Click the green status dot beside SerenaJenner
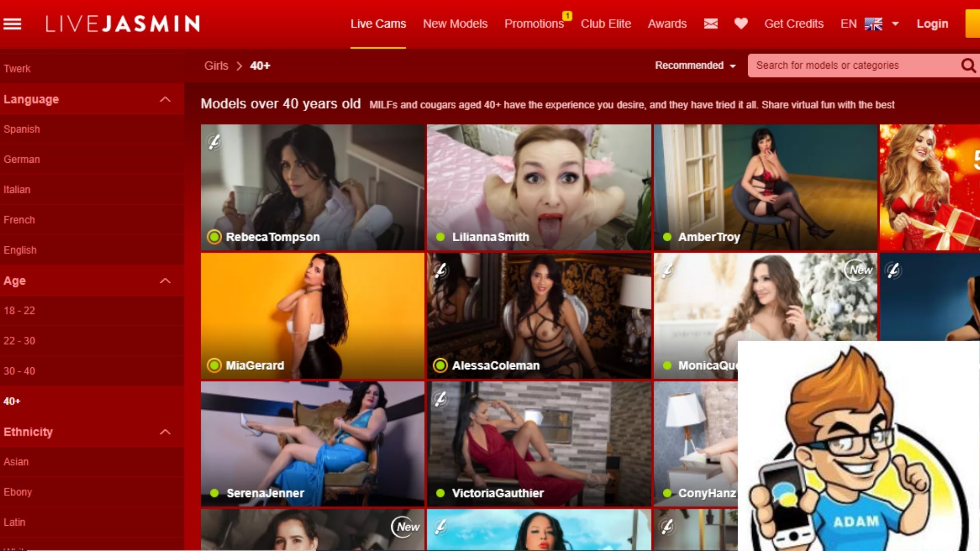 214,493
